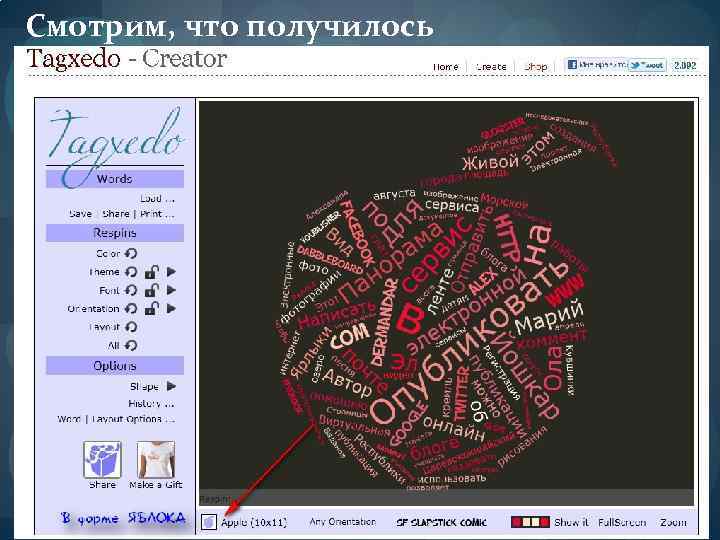This screenshot has height=540, width=720.
Task: Expand the Theme options arrow
Action: [171, 272]
